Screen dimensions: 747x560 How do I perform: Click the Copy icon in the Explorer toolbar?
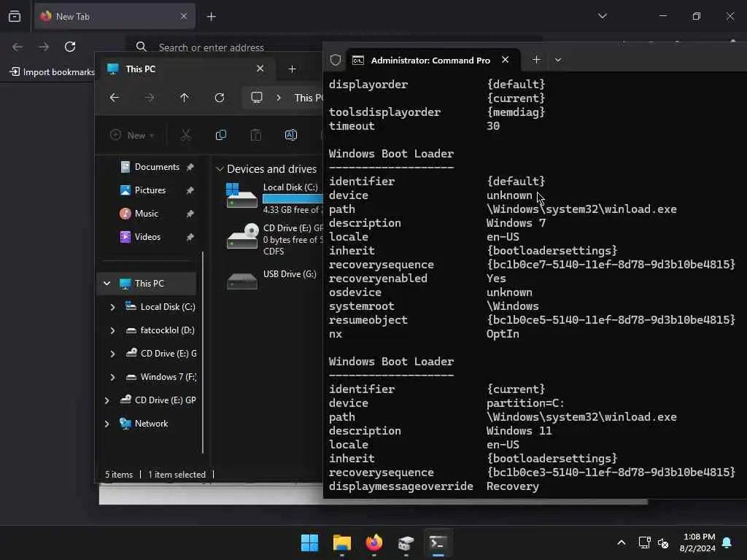tap(221, 135)
